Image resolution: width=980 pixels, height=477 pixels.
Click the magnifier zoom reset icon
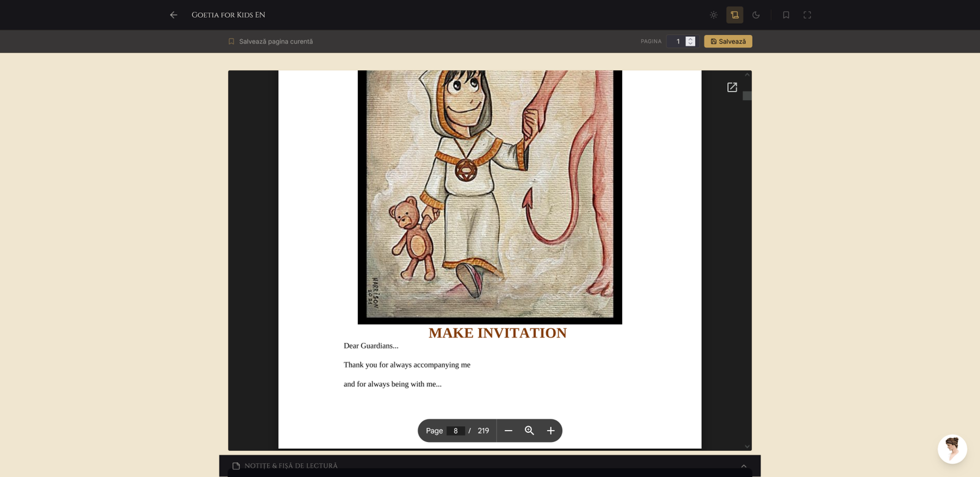(x=530, y=430)
